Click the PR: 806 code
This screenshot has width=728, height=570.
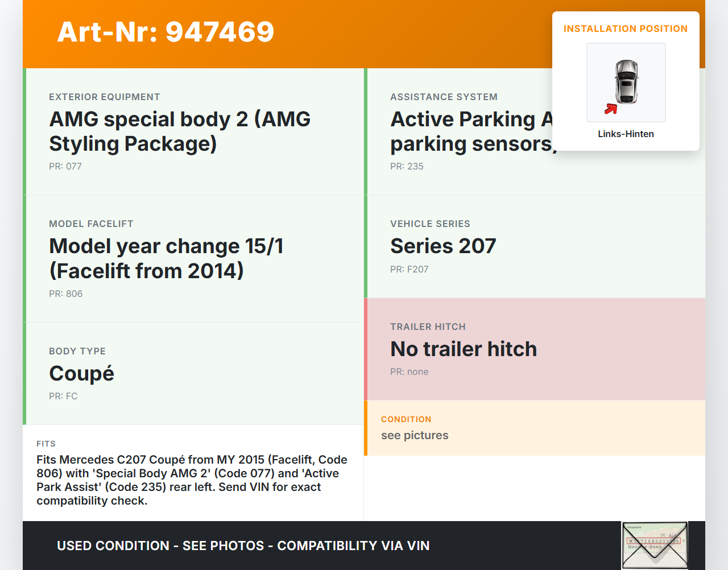(x=66, y=294)
